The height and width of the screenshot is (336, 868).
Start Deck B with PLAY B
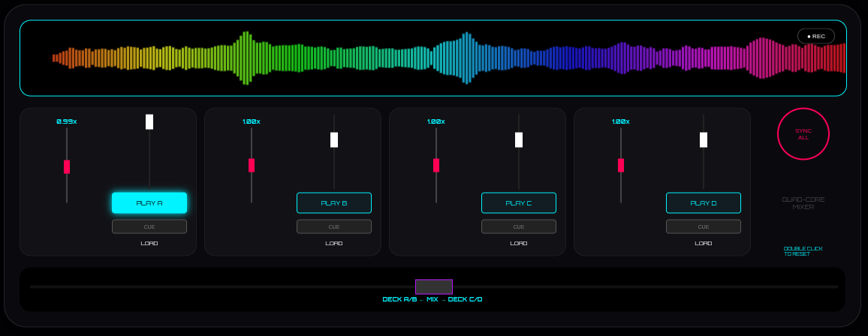[x=334, y=202]
